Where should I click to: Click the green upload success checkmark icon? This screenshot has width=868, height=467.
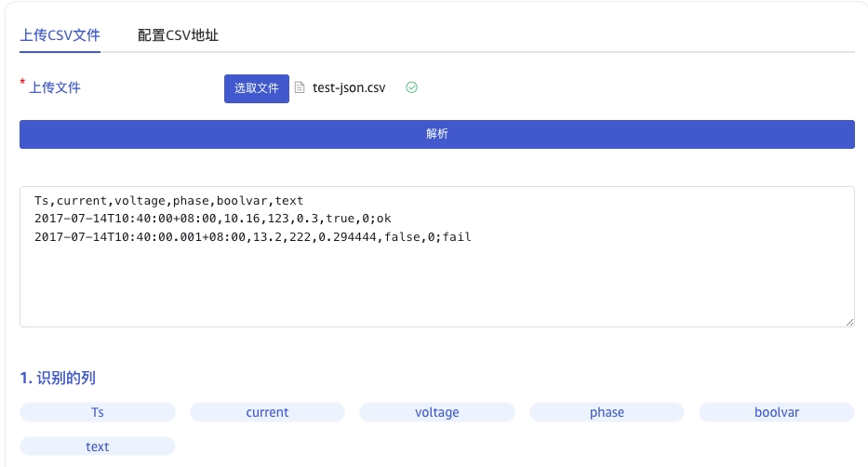pyautogui.click(x=411, y=87)
